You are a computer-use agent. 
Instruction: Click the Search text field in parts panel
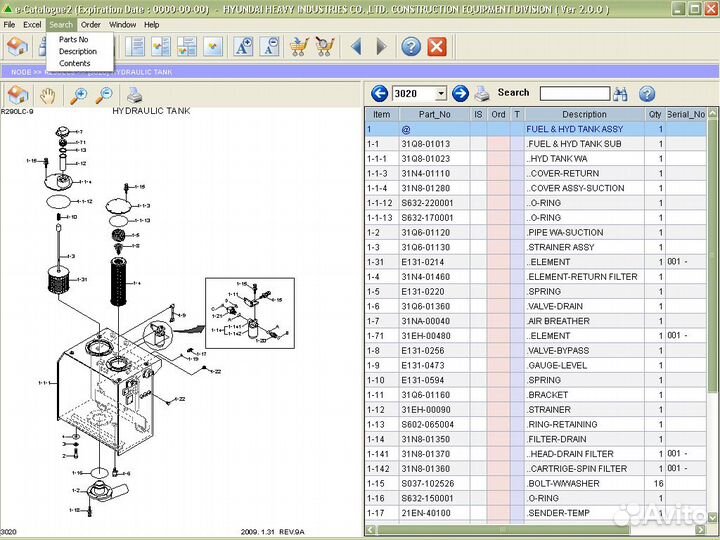click(x=574, y=93)
